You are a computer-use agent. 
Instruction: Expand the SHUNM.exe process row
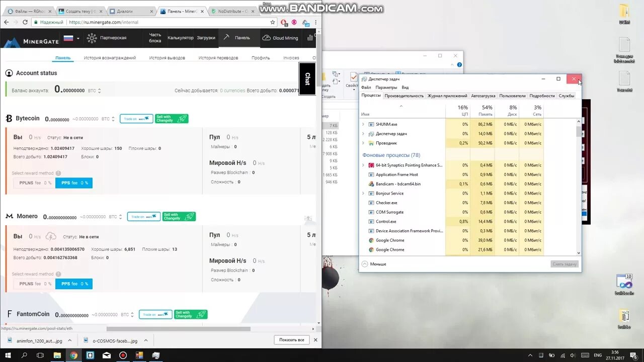tap(363, 124)
